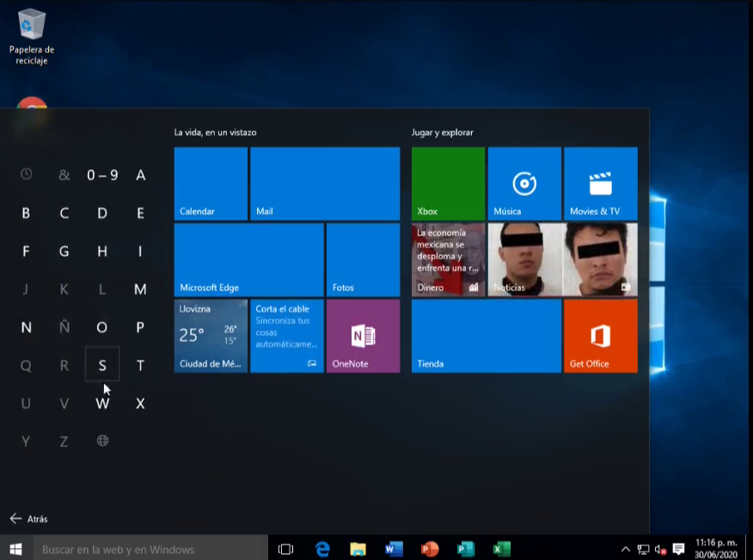
Task: Open the Música tile
Action: 523,183
